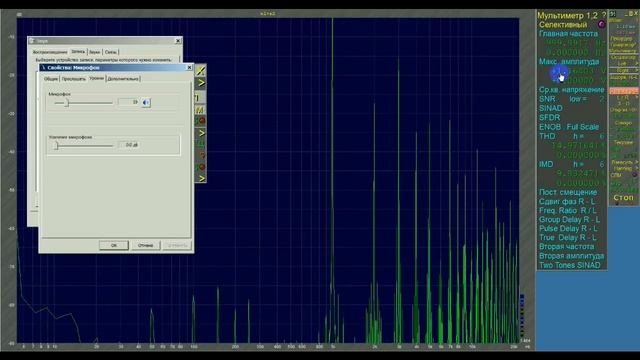The height and width of the screenshot is (360, 640).
Task: Click the yellow M icon in sidebar strip
Action: [x=200, y=110]
